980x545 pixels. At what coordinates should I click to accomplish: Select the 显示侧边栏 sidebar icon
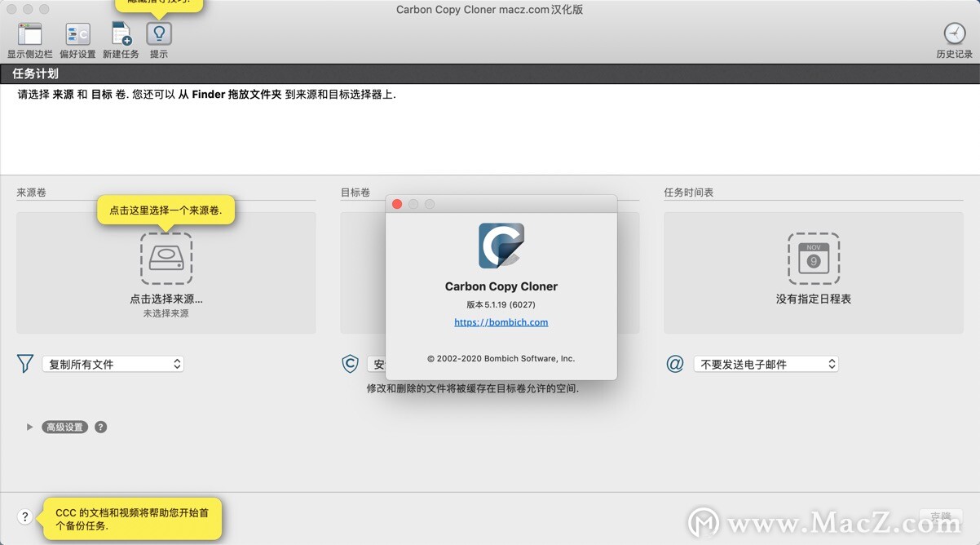[x=29, y=33]
